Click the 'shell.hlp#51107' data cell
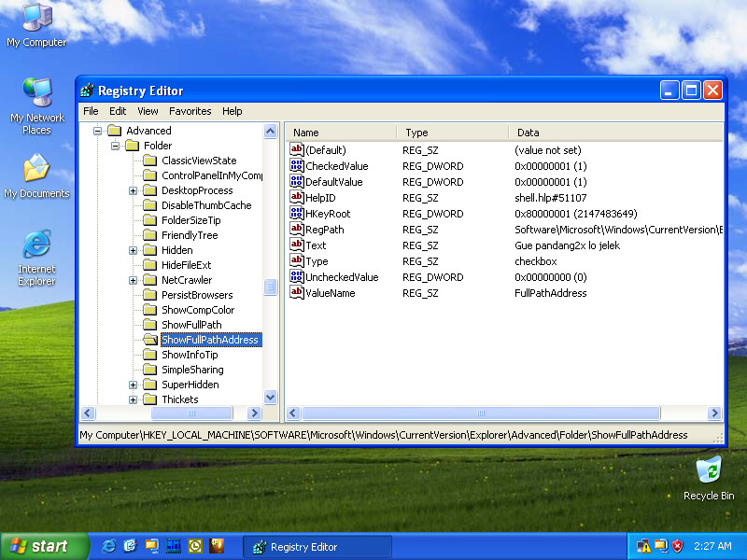 pos(550,198)
